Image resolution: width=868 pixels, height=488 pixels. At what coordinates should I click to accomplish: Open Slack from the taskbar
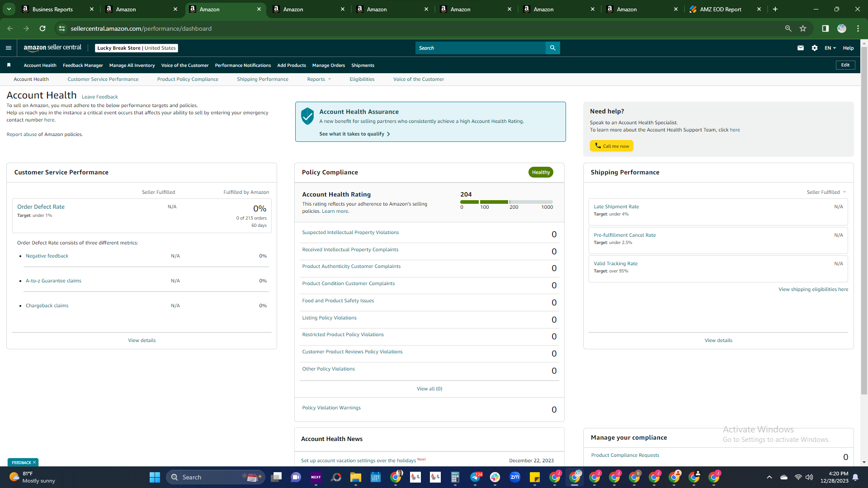coord(495,477)
